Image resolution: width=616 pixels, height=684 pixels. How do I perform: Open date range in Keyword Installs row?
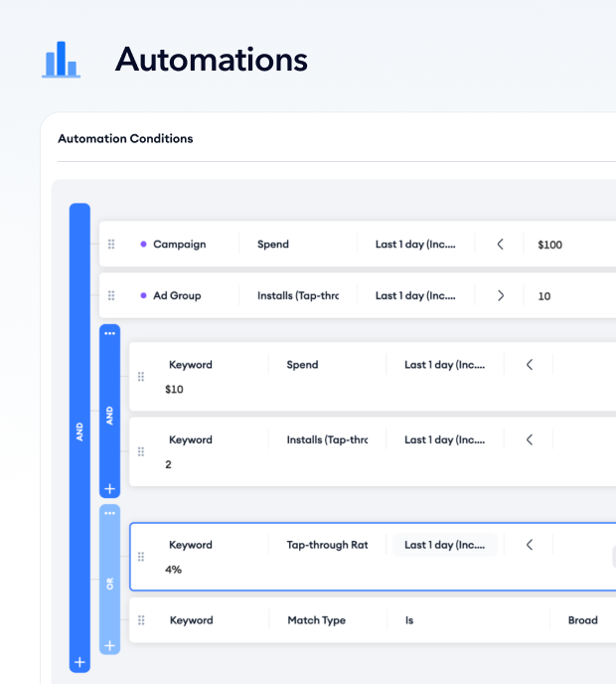pyautogui.click(x=445, y=439)
